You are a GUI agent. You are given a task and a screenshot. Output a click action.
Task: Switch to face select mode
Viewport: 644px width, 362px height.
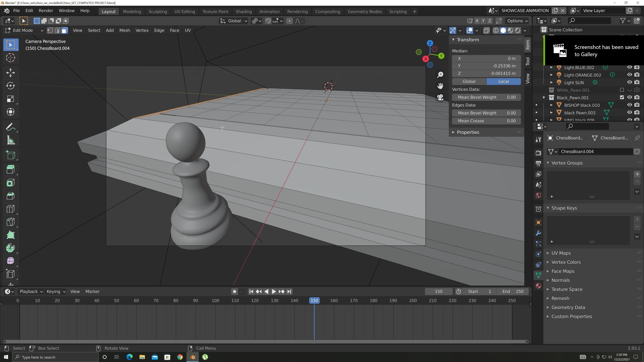65,31
